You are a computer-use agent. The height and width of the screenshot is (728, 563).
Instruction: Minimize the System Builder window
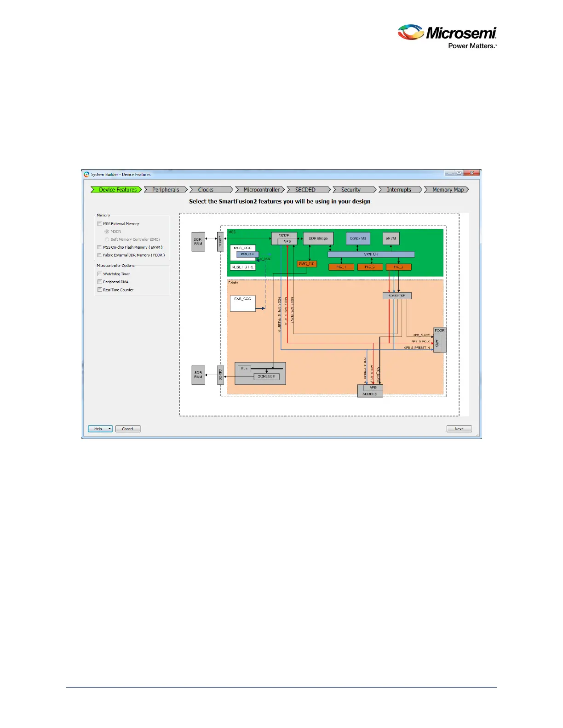point(449,173)
